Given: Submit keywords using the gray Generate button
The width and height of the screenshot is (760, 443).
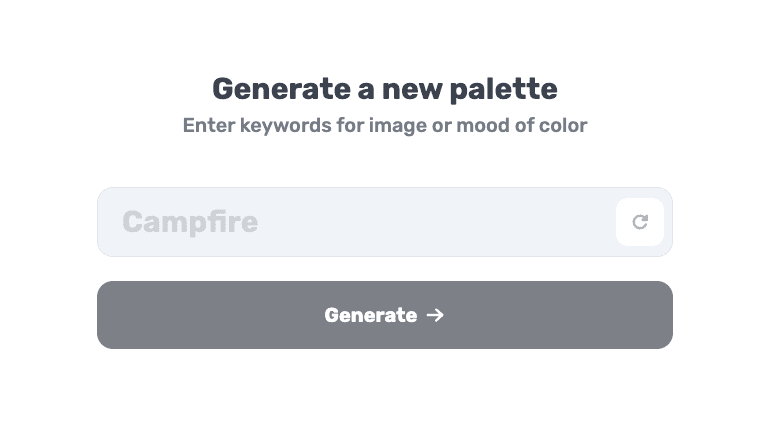Looking at the screenshot, I should click(x=385, y=315).
